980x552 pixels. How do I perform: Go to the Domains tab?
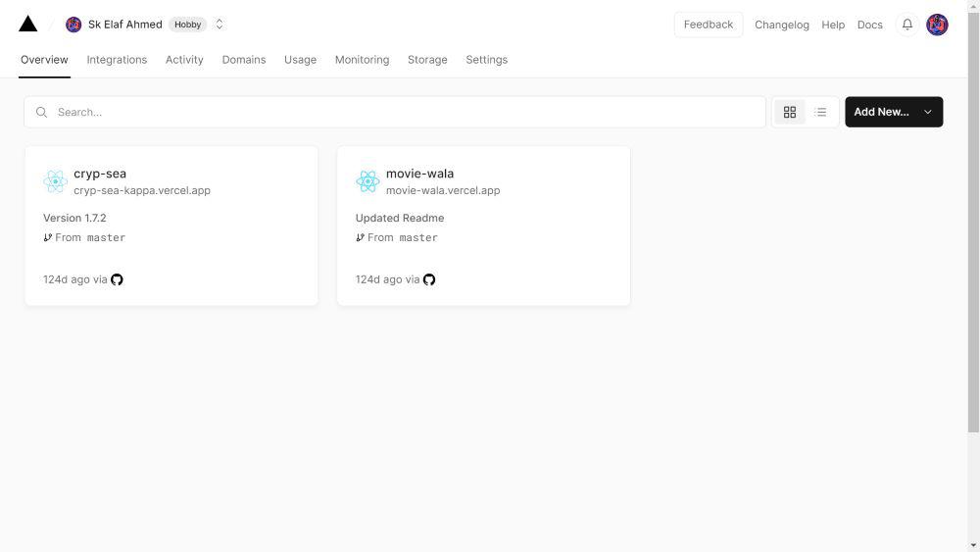(x=244, y=60)
